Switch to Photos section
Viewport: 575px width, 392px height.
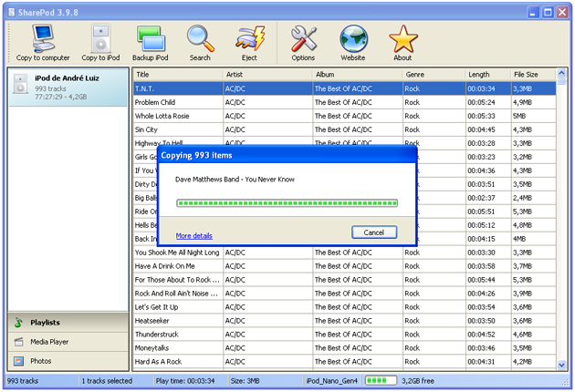(68, 361)
